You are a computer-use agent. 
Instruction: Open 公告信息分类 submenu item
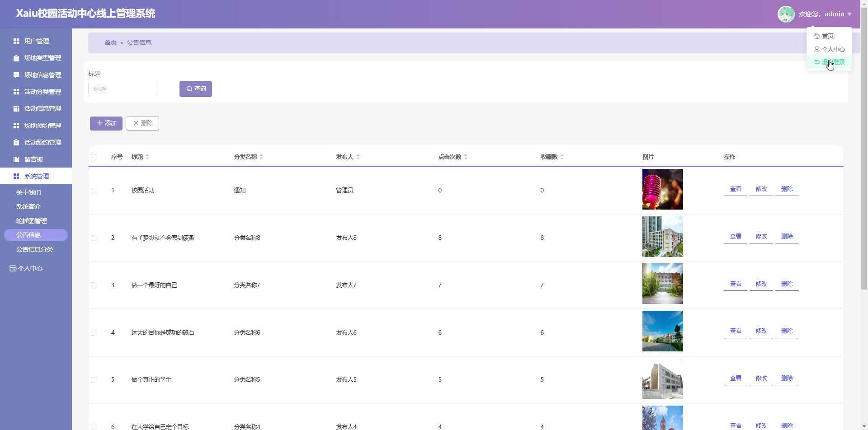tap(35, 249)
